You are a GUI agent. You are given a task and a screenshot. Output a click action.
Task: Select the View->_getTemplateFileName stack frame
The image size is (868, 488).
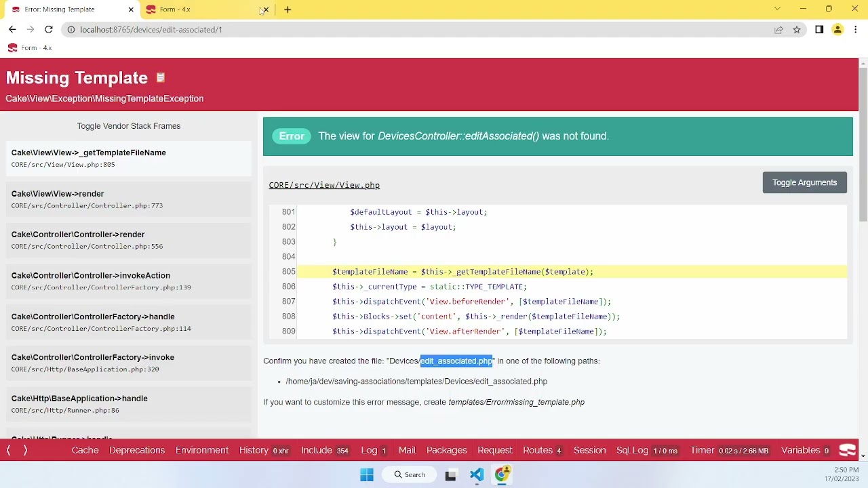coord(128,158)
